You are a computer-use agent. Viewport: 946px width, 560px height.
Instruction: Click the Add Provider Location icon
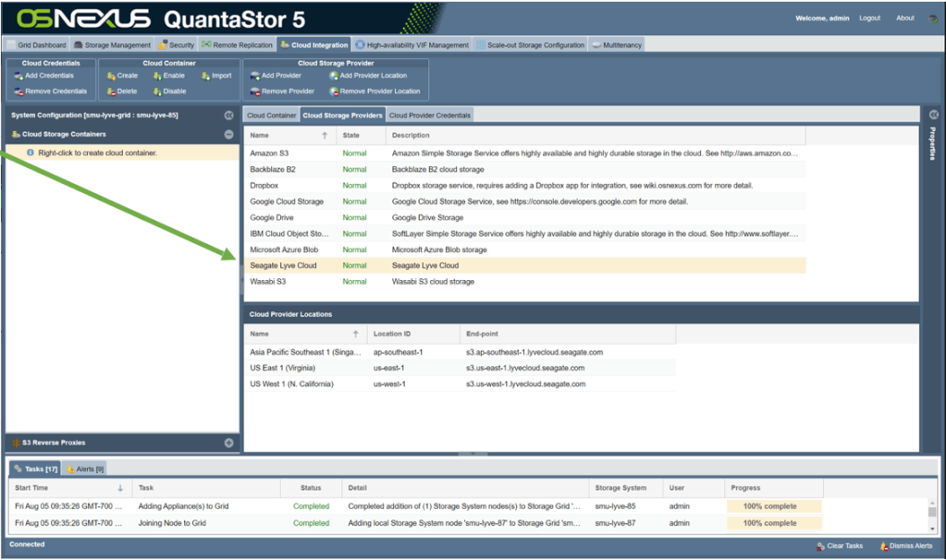click(334, 76)
